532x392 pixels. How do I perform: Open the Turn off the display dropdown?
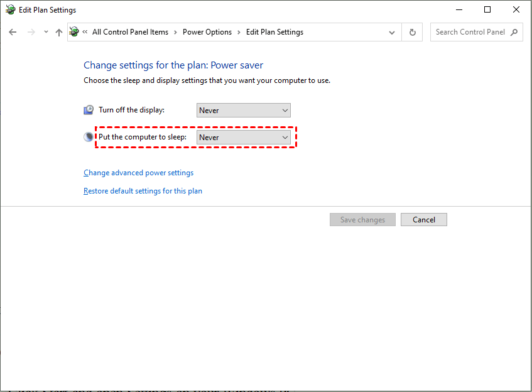pyautogui.click(x=244, y=111)
